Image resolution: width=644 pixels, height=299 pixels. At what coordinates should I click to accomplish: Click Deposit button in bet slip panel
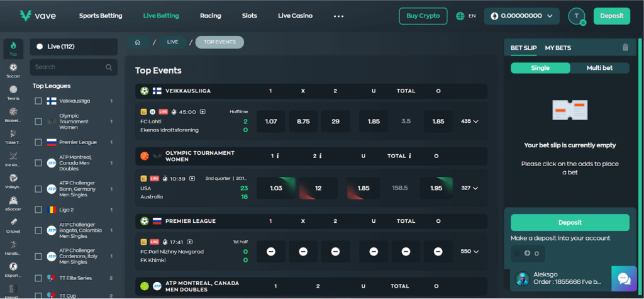click(570, 222)
